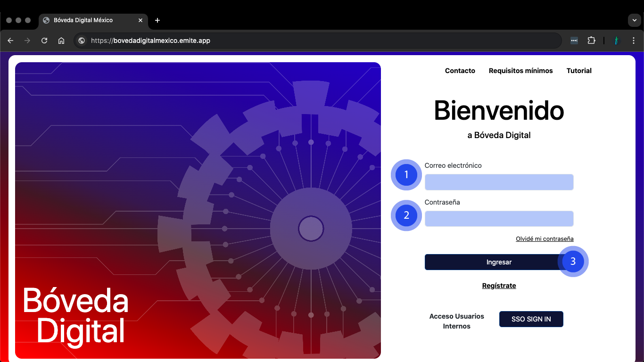
Task: Focus the Correo electrónico field
Action: tap(499, 182)
